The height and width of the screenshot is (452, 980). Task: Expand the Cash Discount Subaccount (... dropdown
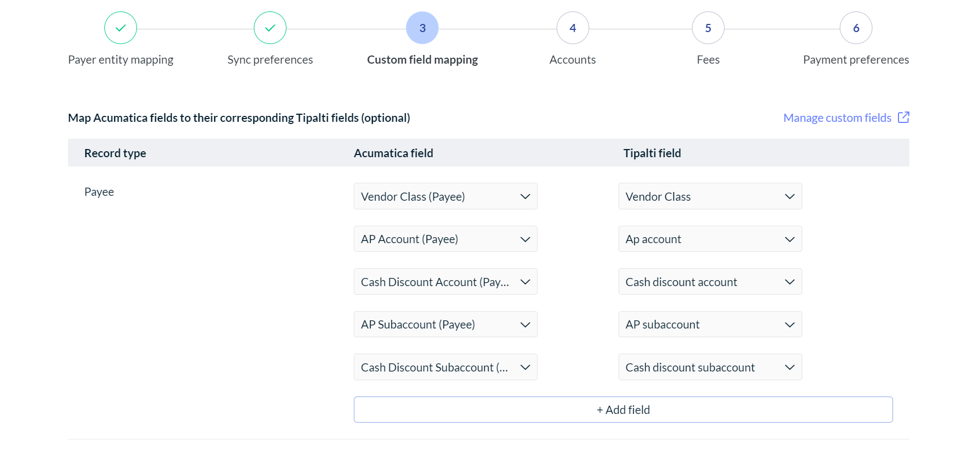(x=446, y=367)
